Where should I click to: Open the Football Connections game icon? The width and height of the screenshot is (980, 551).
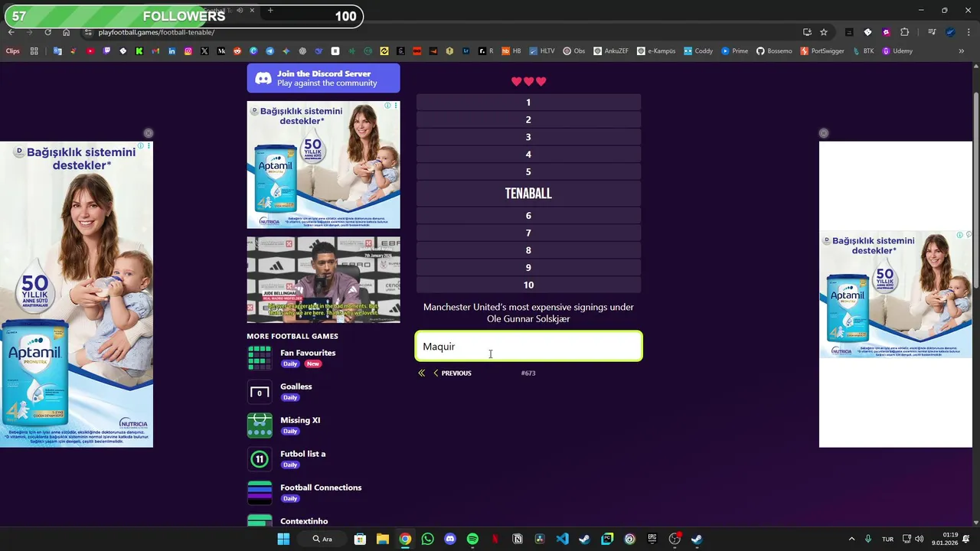[x=260, y=493]
